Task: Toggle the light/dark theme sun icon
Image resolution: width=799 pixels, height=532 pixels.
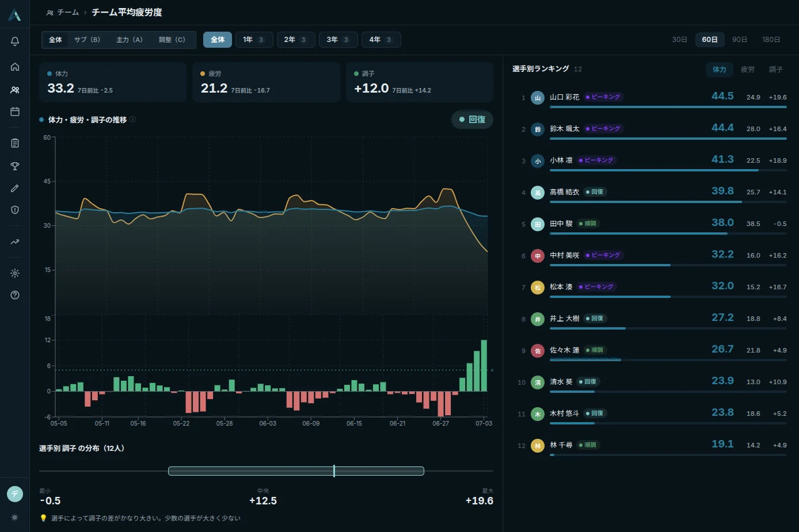Action: [x=15, y=518]
